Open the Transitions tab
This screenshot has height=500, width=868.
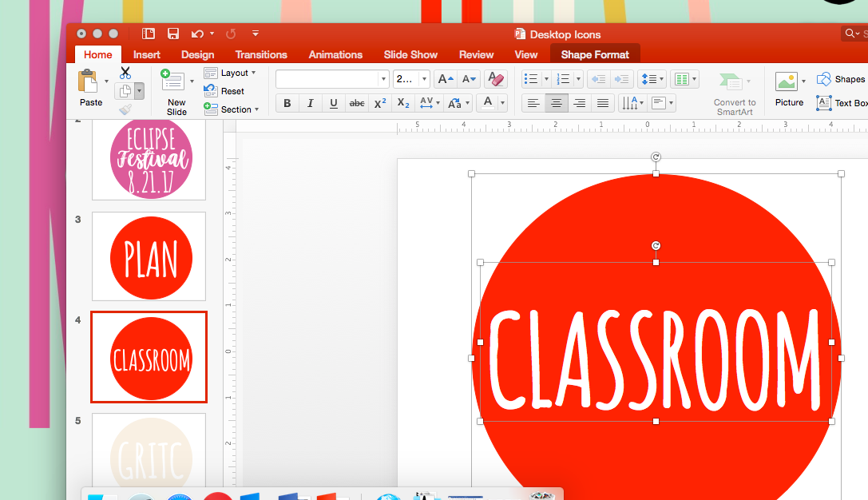(261, 55)
